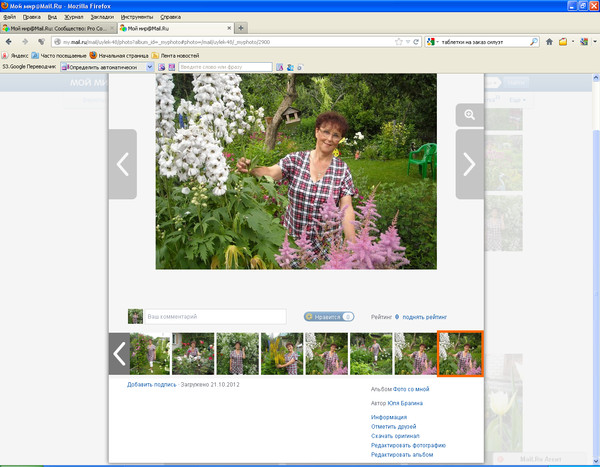Click the page scrollbar down arrow
This screenshot has height=467, width=600.
pos(596,461)
